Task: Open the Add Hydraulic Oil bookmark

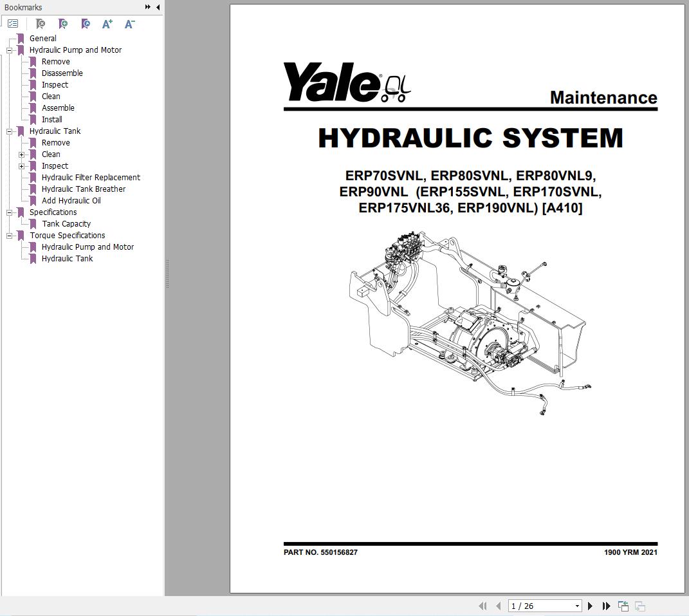Action: [x=71, y=200]
